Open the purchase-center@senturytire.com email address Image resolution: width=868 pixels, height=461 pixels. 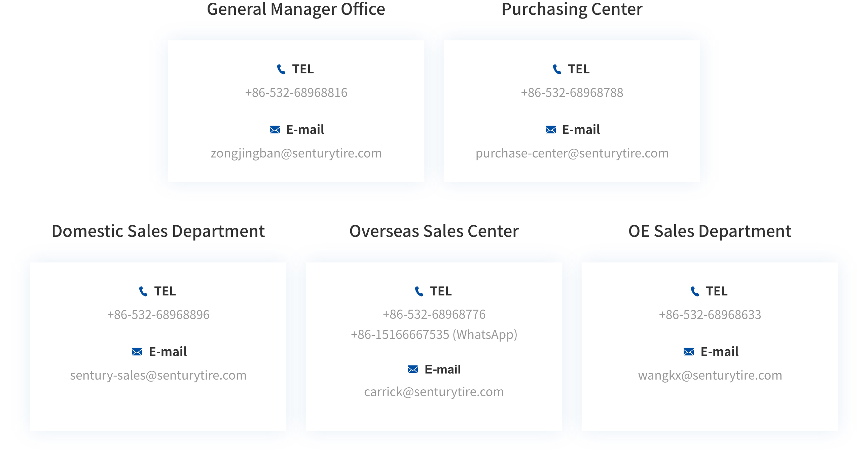click(x=572, y=153)
